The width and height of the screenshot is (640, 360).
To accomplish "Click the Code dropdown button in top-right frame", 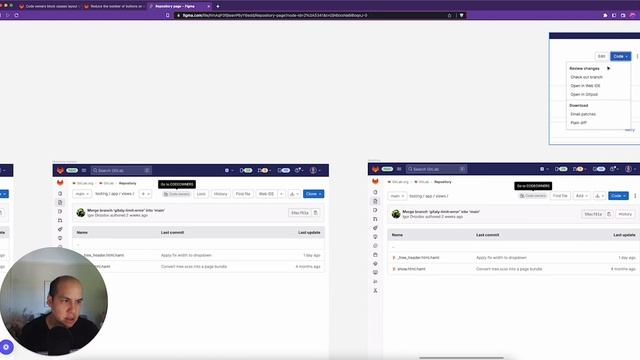I will [x=620, y=56].
